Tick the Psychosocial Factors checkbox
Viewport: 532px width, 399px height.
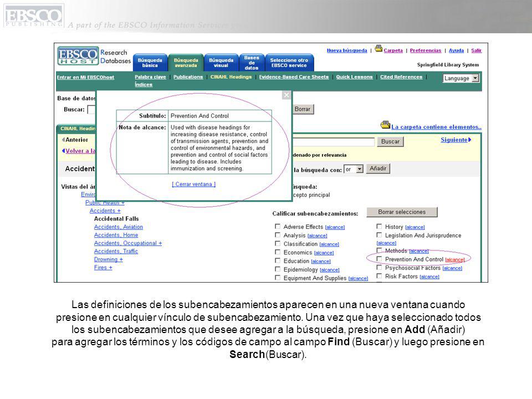pos(379,267)
